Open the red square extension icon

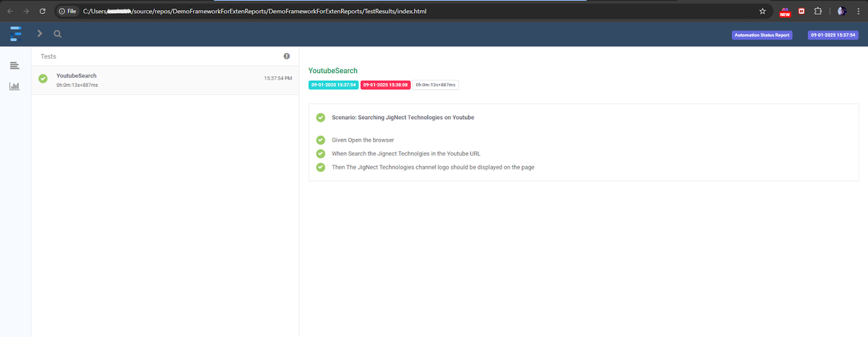[x=802, y=11]
